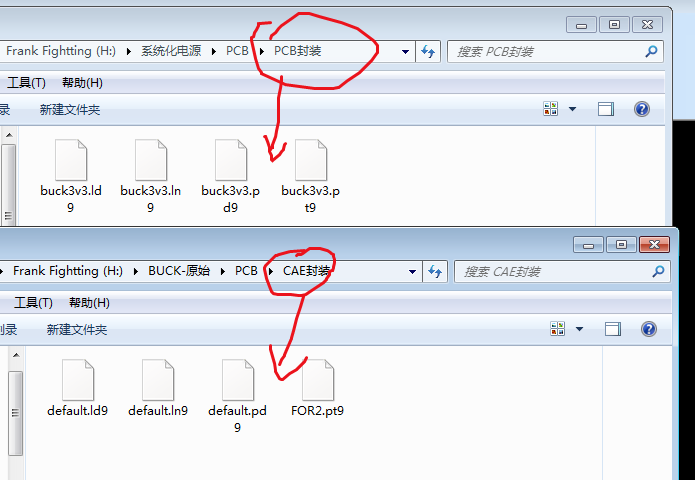Change view icon in CAE封装 window
The width and height of the screenshot is (695, 480).
click(558, 329)
